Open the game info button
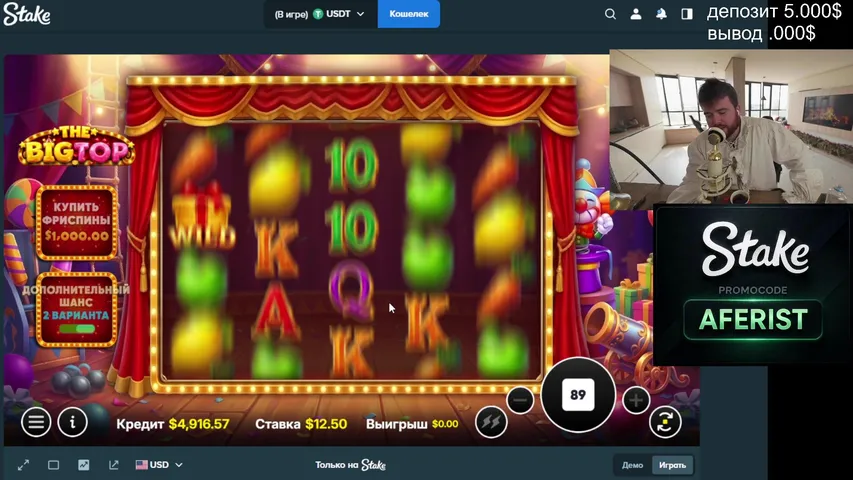The width and height of the screenshot is (853, 480). pyautogui.click(x=72, y=422)
